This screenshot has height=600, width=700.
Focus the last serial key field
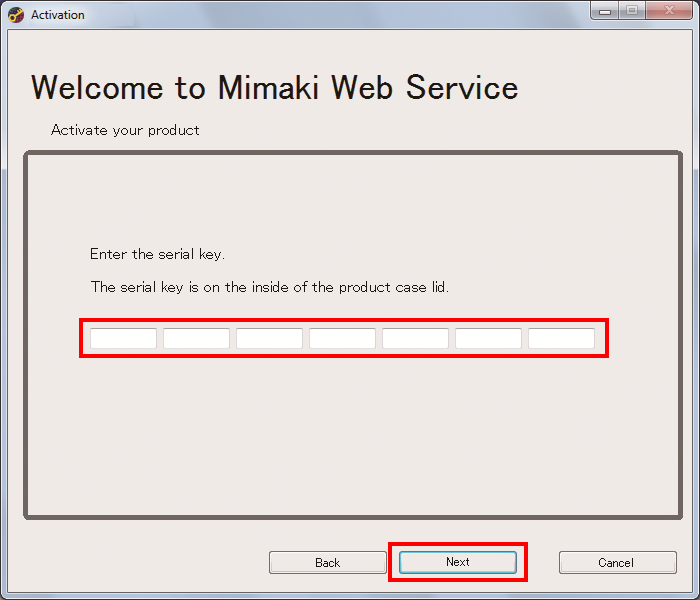click(x=561, y=339)
